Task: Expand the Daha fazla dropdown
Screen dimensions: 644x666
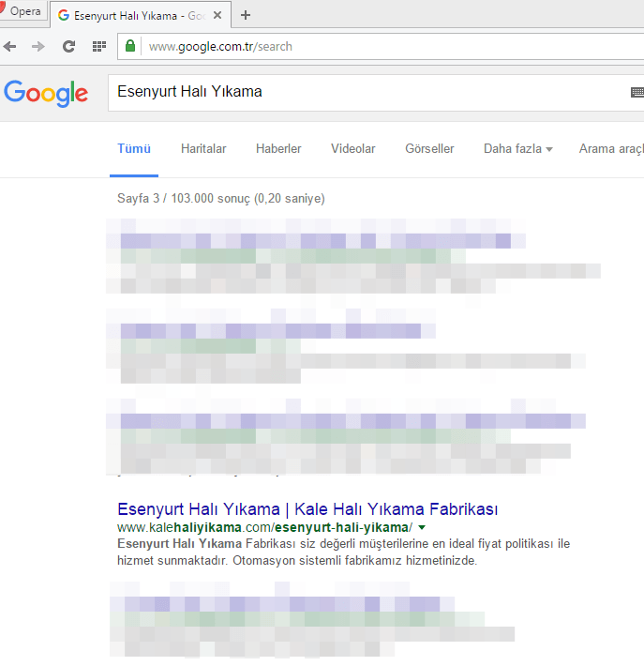Action: 517,148
